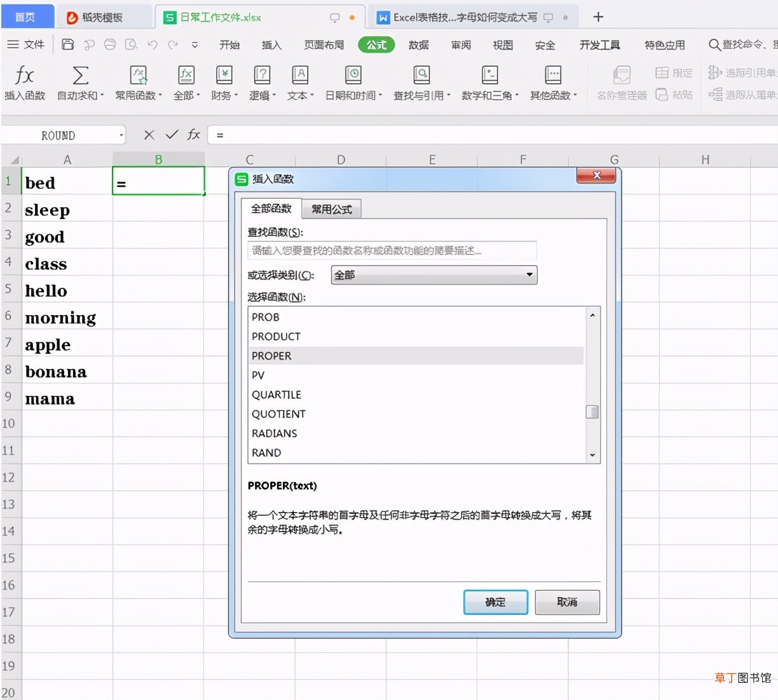Click cell A1 containing 'bed'
Screen dimensions: 778x700
click(67, 182)
